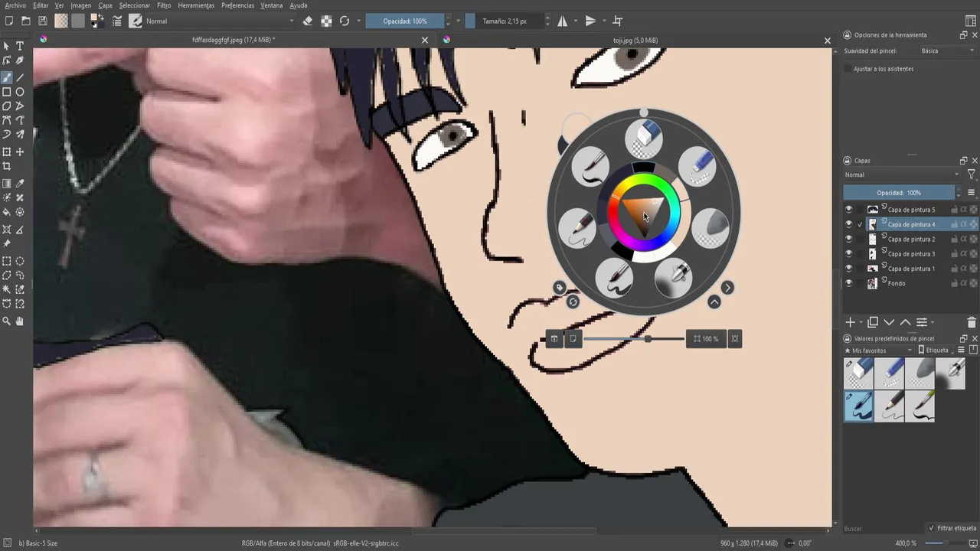Select the Pan hand tool
Screen dimensions: 980x551
[20, 321]
